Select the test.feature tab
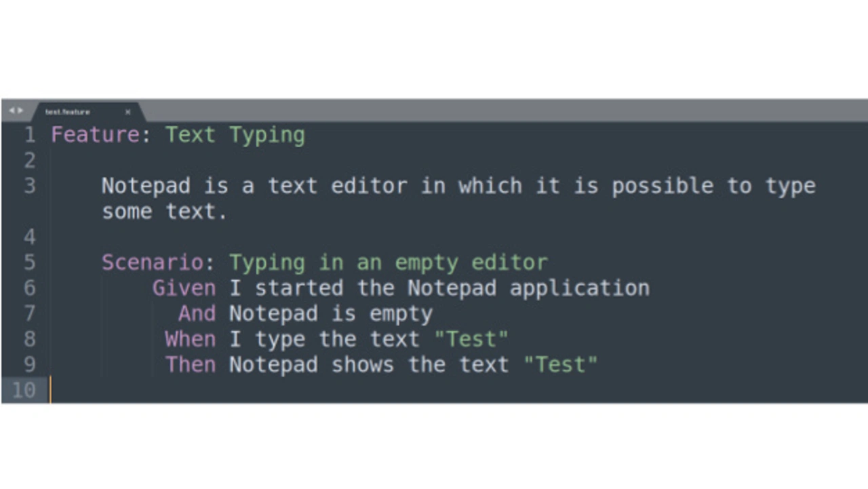This screenshot has width=868, height=489. click(x=68, y=112)
